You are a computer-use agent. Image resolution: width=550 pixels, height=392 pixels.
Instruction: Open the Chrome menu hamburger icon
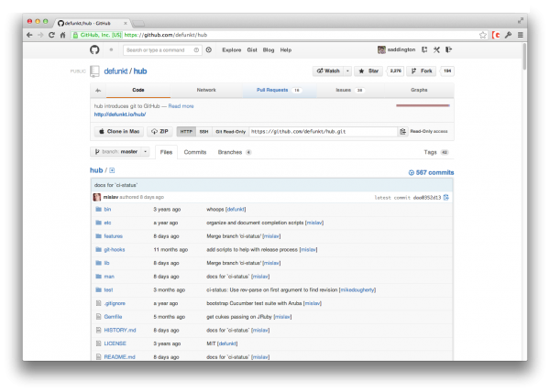[x=521, y=35]
